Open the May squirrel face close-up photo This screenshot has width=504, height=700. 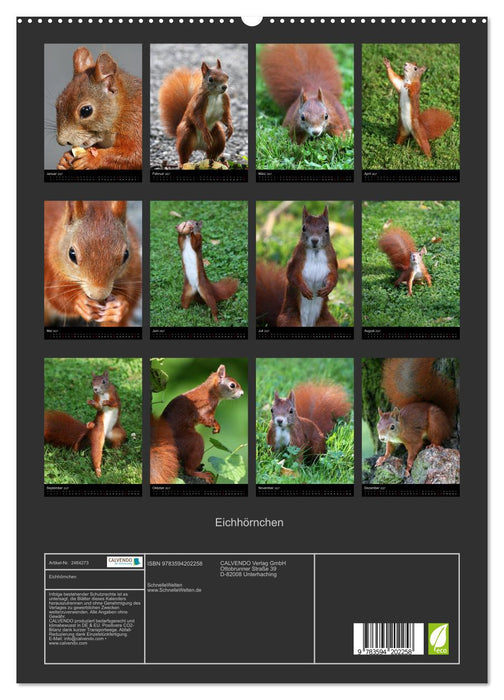pos(93,264)
